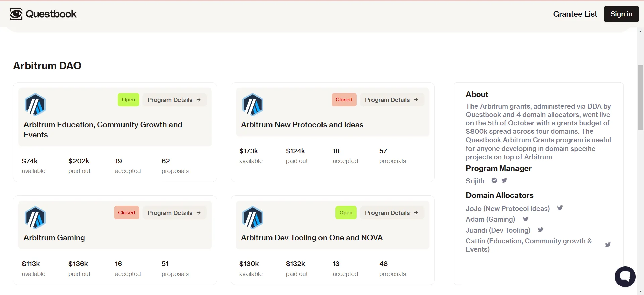Image resolution: width=644 pixels, height=295 pixels.
Task: Click Arbitrum logo on Gaming card
Action: (x=35, y=218)
